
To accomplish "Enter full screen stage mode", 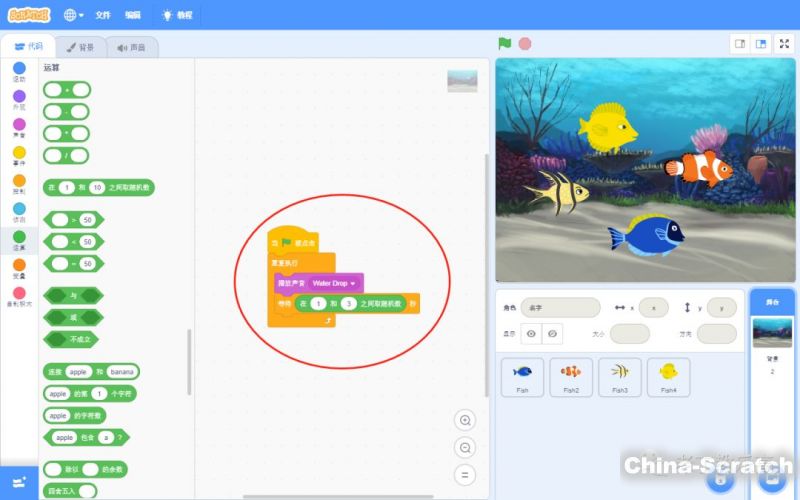I will 786,44.
